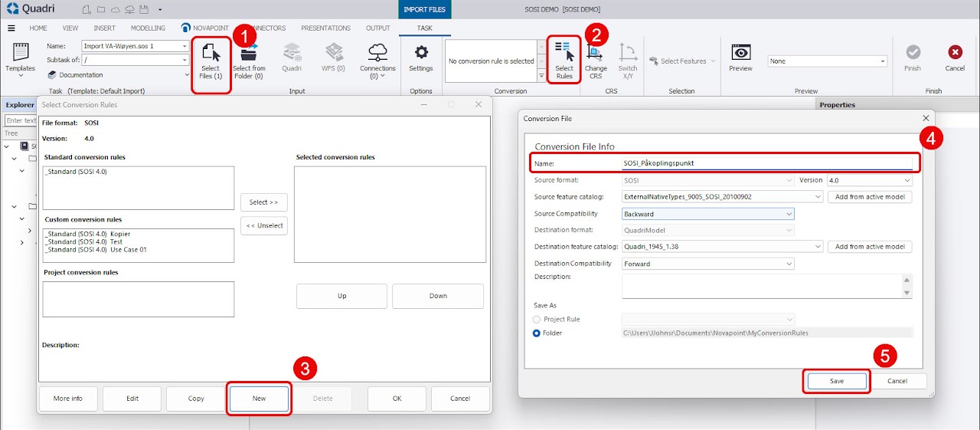980x430 pixels.
Task: Click the Edit button in Select Conversion Rules
Action: [132, 399]
